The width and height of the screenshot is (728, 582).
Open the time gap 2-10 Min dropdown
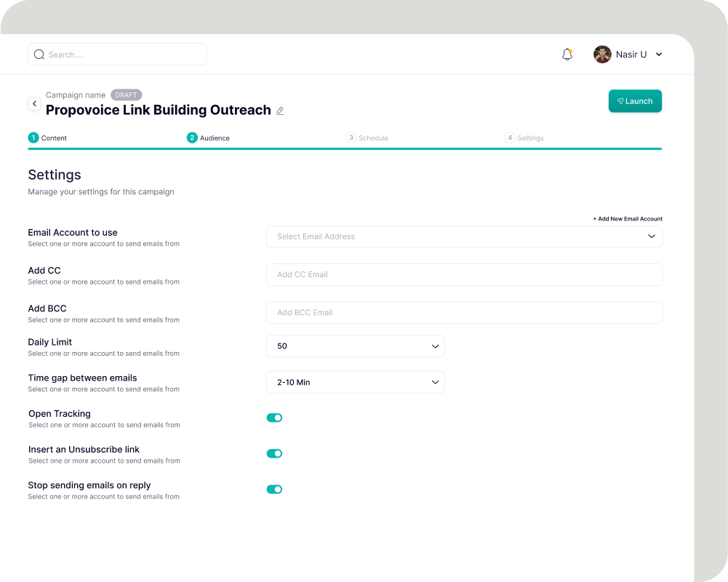[355, 382]
